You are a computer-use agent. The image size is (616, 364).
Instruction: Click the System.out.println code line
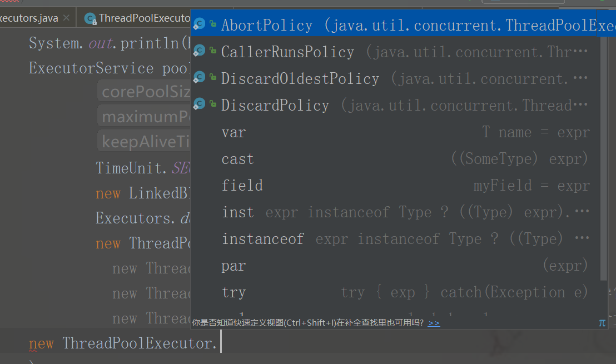coord(110,43)
